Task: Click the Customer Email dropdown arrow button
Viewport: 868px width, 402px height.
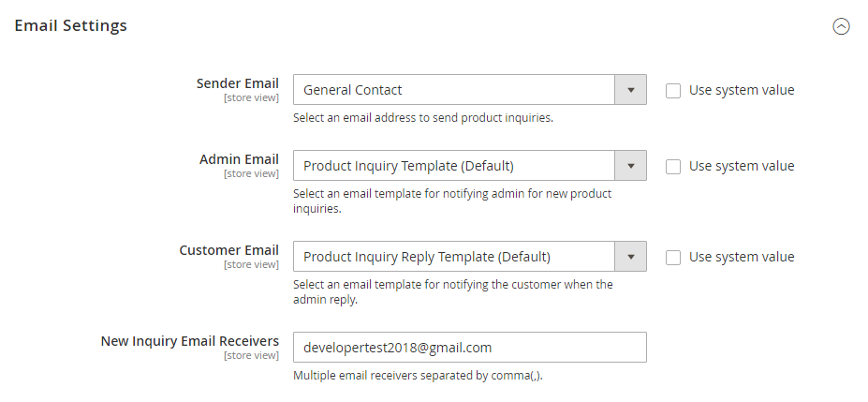Action: point(630,257)
